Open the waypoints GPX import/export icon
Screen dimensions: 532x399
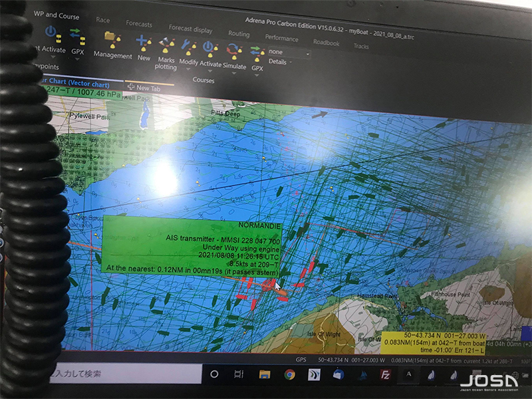[x=78, y=37]
